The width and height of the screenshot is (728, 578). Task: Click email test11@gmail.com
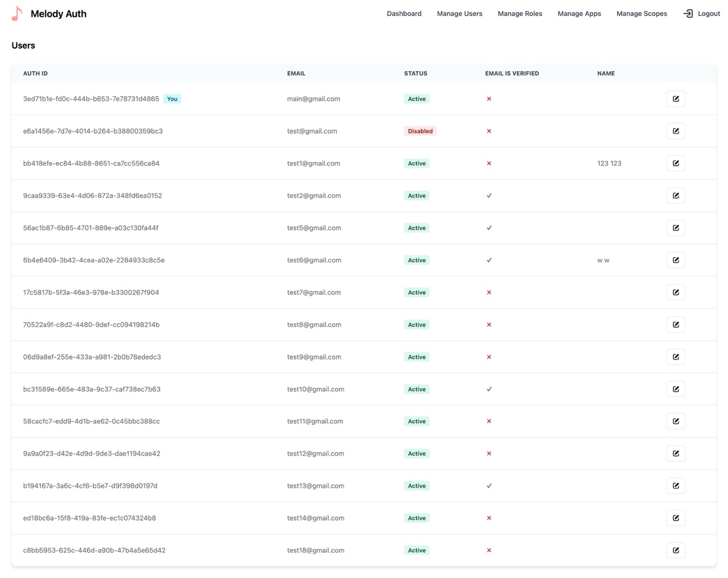point(315,422)
